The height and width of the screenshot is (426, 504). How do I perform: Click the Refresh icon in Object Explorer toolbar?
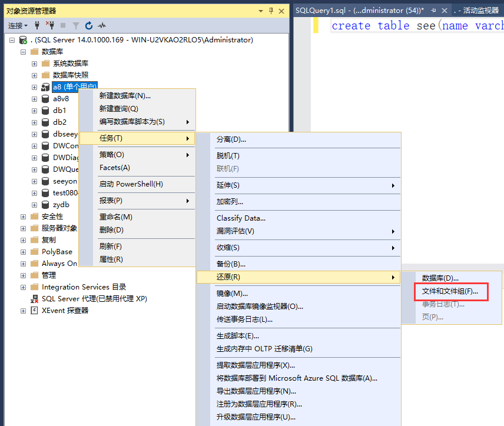tap(89, 25)
